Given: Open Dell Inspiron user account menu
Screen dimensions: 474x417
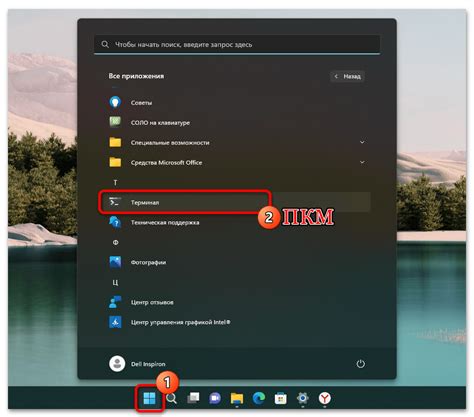Looking at the screenshot, I should click(x=137, y=364).
